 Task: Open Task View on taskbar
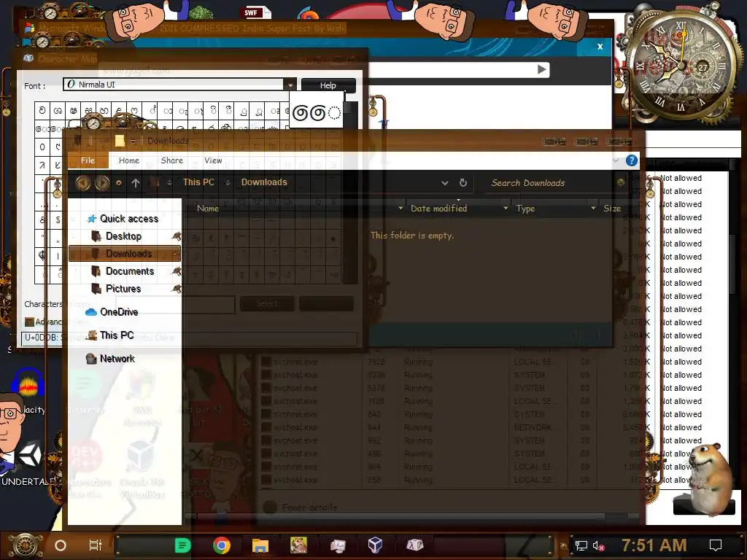[96, 545]
